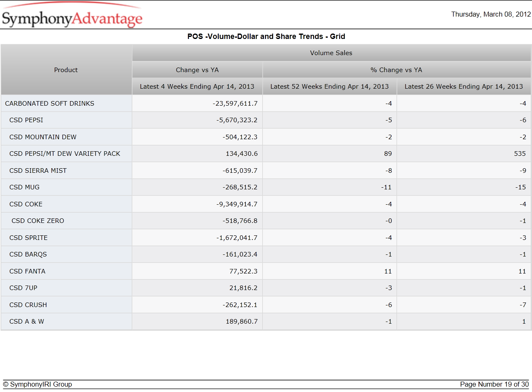
Task: Select Latest 52 Weeks Ending Apr 14, 2013 header
Action: coord(329,87)
